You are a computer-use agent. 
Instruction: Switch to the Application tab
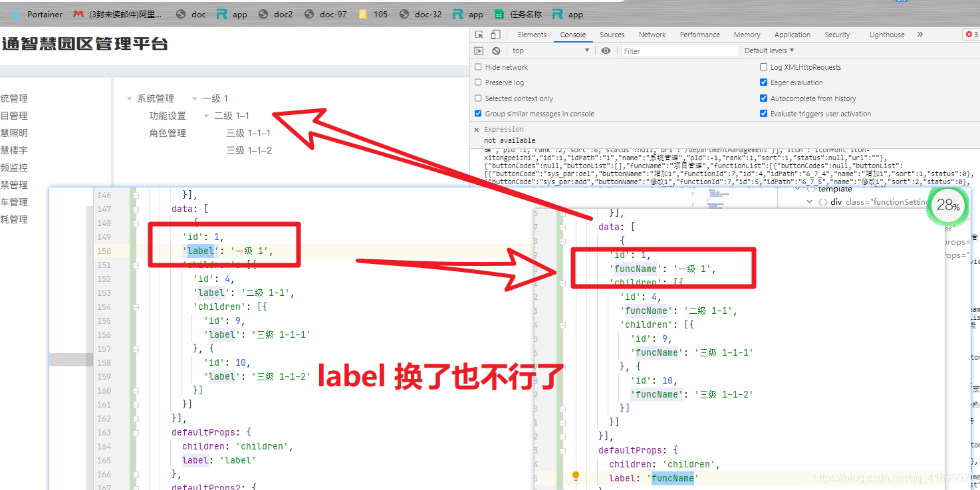coord(792,35)
